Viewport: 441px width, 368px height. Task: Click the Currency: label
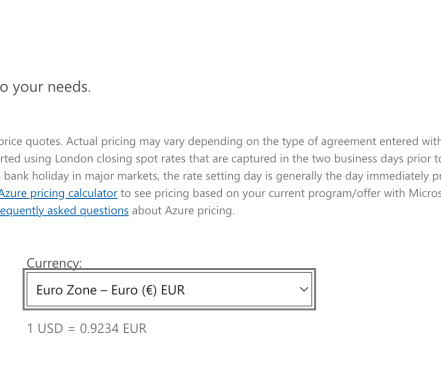click(54, 263)
